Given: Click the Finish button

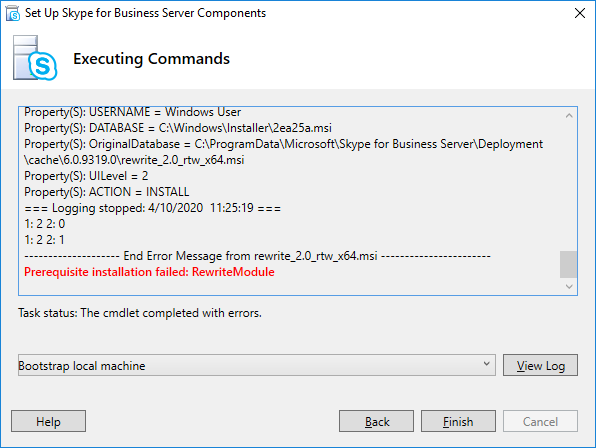Looking at the screenshot, I should 458,421.
